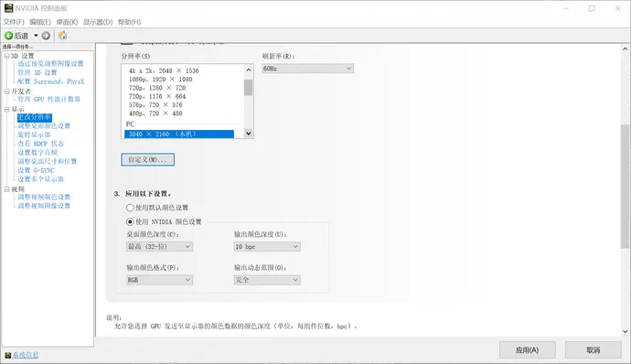
Task: Open 调整桌面颜色设置 task
Action: pos(44,125)
